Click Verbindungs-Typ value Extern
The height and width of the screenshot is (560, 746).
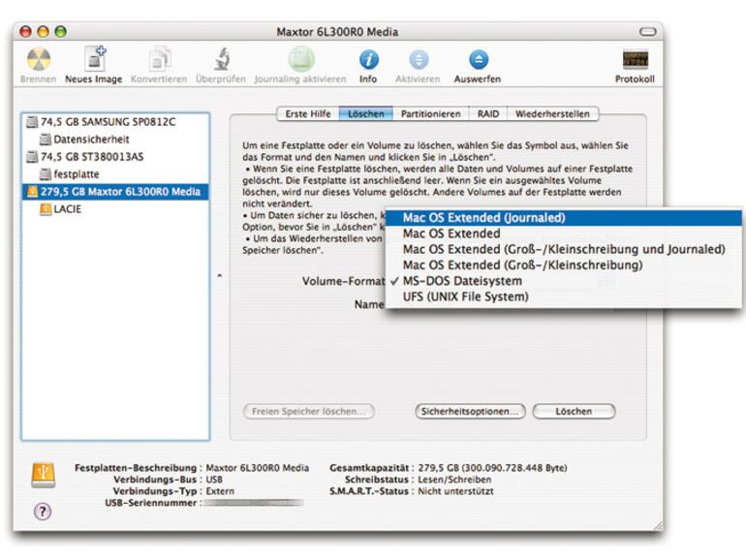tap(220, 491)
